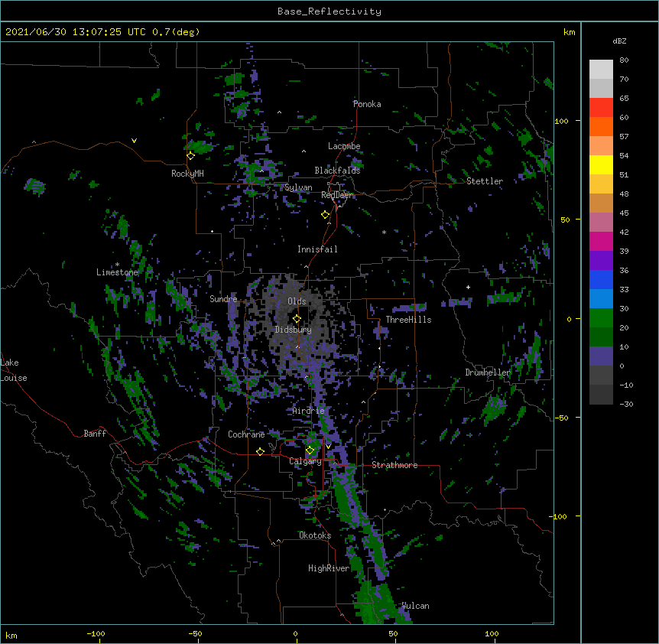Click the Base_Reflectivity title text

click(x=329, y=11)
